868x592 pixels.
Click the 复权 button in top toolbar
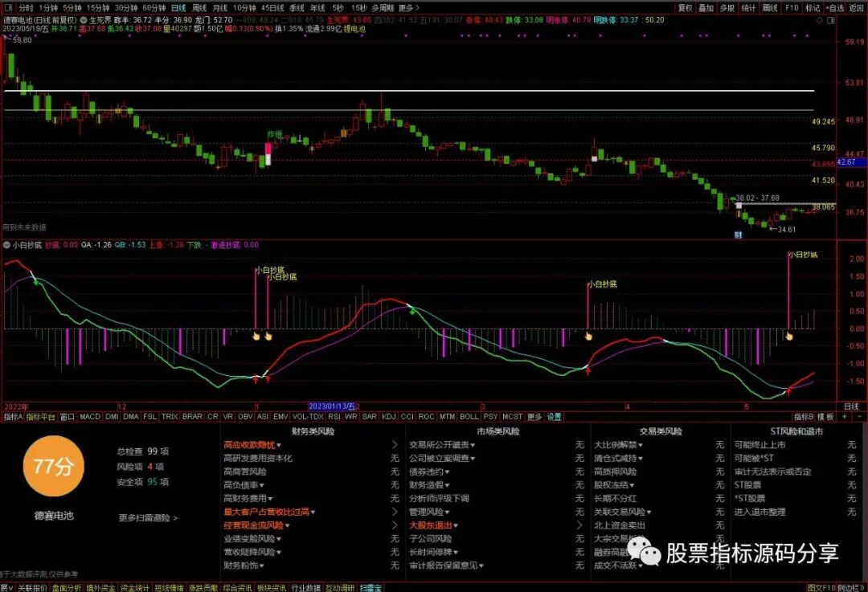pyautogui.click(x=686, y=8)
